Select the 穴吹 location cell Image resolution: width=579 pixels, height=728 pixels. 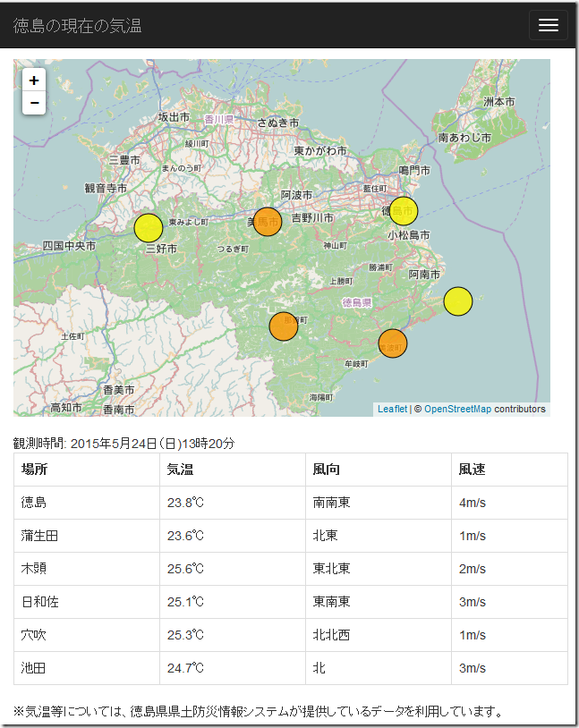point(87,635)
